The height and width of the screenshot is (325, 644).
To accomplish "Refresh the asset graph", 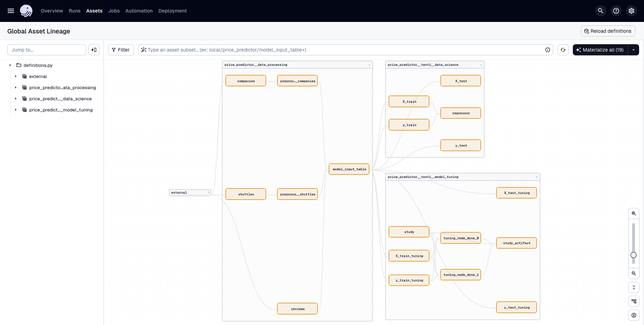I will coord(563,50).
